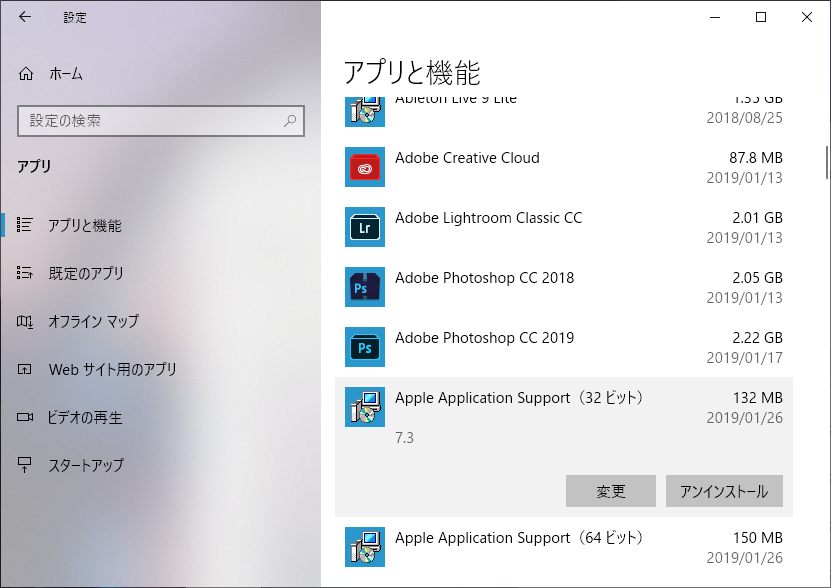Click the アンインストール button
The height and width of the screenshot is (588, 831).
[724, 491]
